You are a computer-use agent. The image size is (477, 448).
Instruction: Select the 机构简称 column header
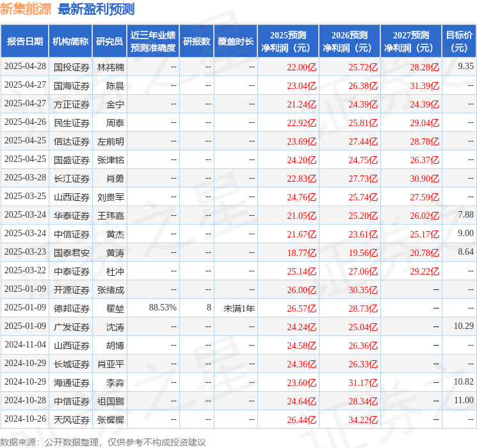(70, 42)
